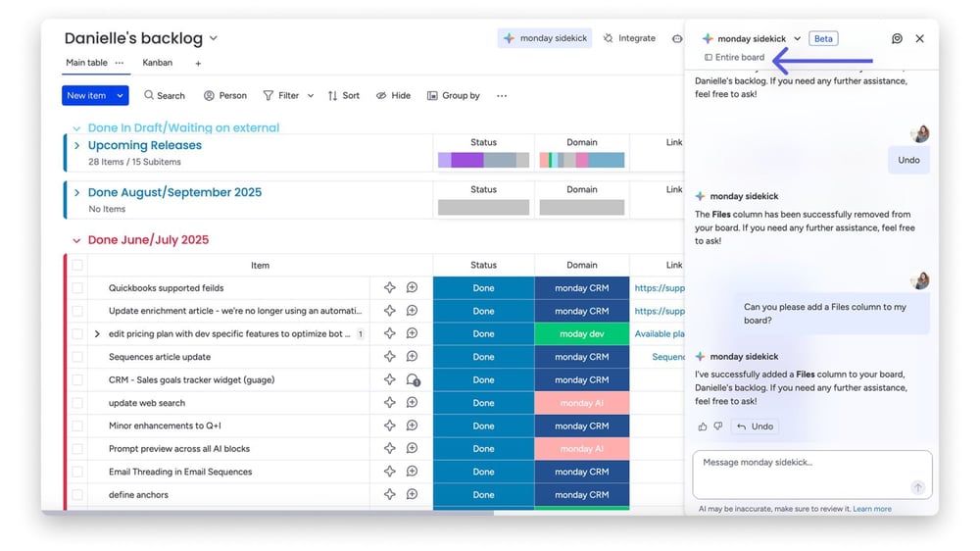980x551 pixels.
Task: Collapse the Done June/July 2025 group
Action: click(76, 240)
